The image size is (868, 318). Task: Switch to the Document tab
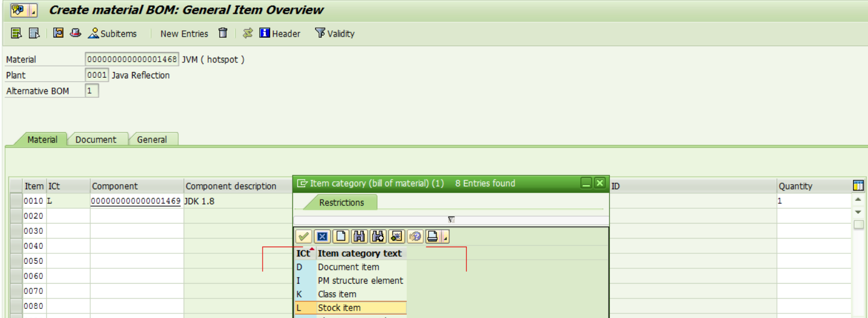(96, 140)
